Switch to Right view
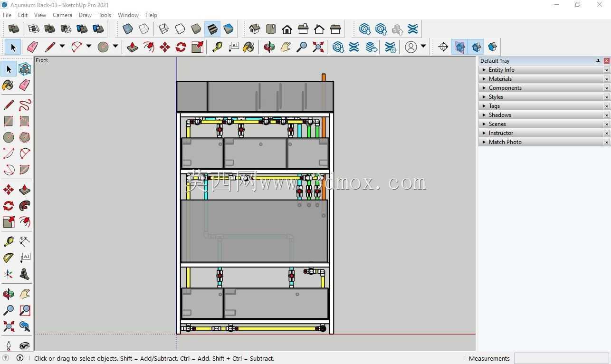Screen dimensions: 611x364 point(303,29)
